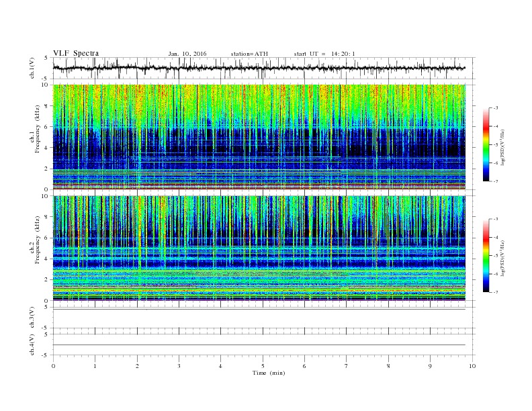Click the flat line in the ch.3 panel
This screenshot has width=532, height=411.
pos(259,309)
